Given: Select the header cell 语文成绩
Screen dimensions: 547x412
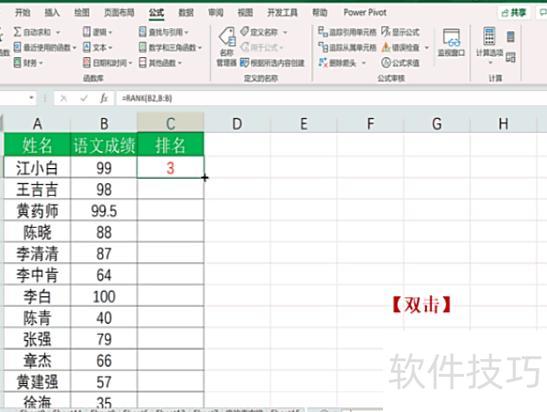Looking at the screenshot, I should (104, 145).
